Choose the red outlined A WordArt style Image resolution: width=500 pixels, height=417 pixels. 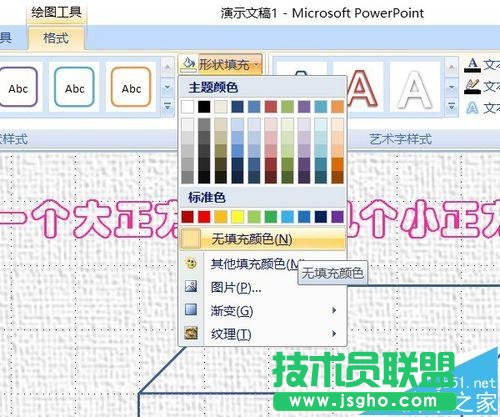(x=363, y=87)
